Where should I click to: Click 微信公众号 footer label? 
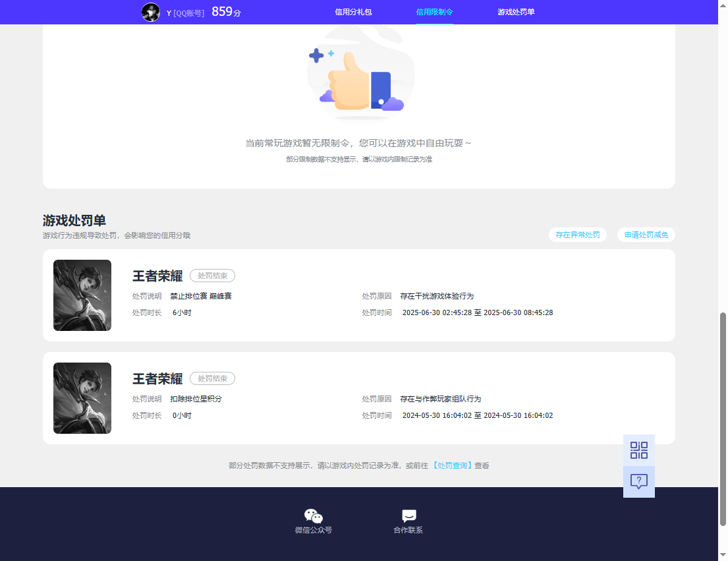tap(314, 530)
